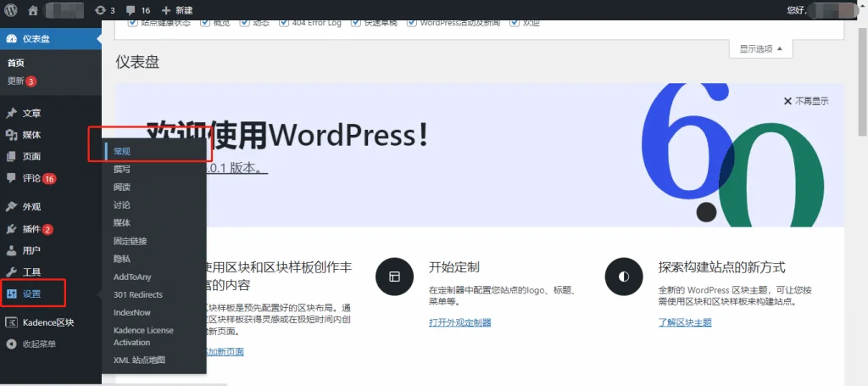Open the updates icon showing 3
Image resolution: width=868 pixels, height=386 pixels.
click(105, 10)
